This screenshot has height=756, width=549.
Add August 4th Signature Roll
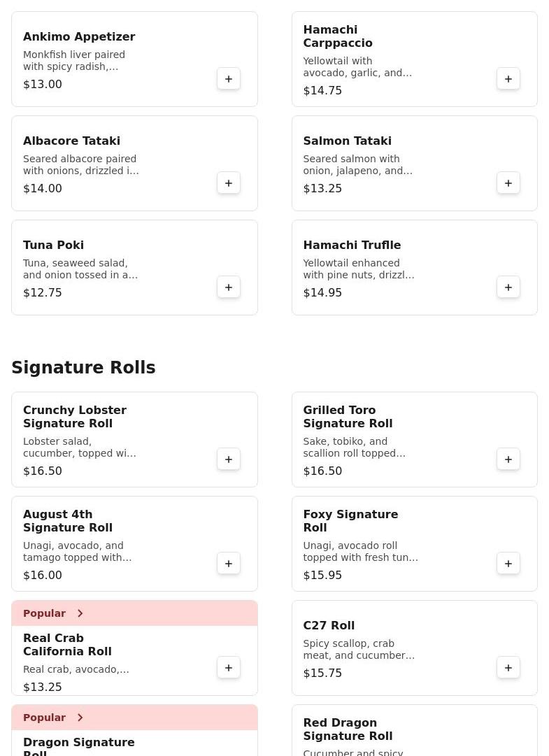coord(229,564)
